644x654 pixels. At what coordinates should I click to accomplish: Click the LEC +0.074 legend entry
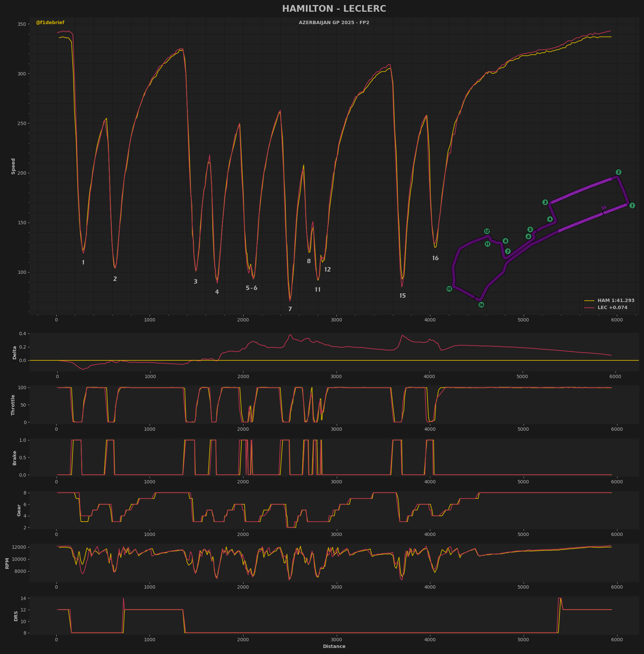tap(612, 308)
